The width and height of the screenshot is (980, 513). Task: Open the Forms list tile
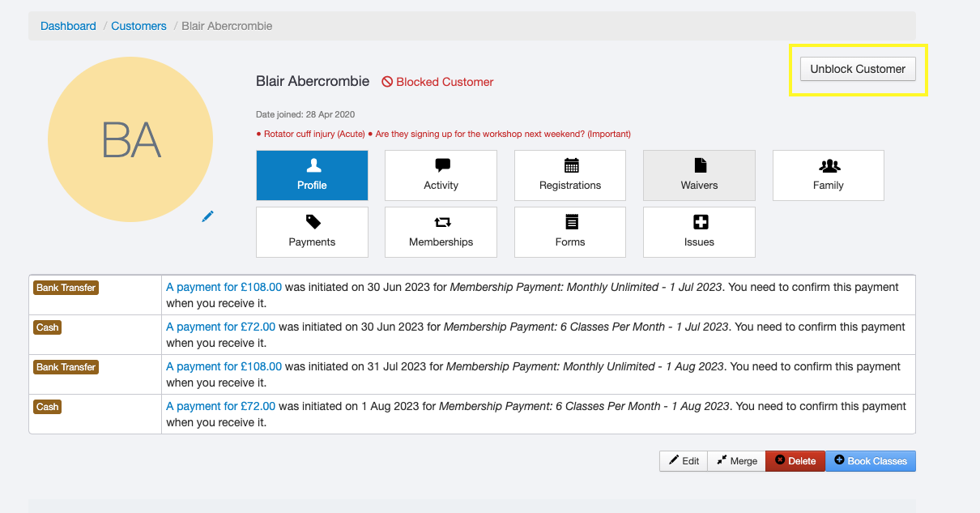(x=570, y=232)
